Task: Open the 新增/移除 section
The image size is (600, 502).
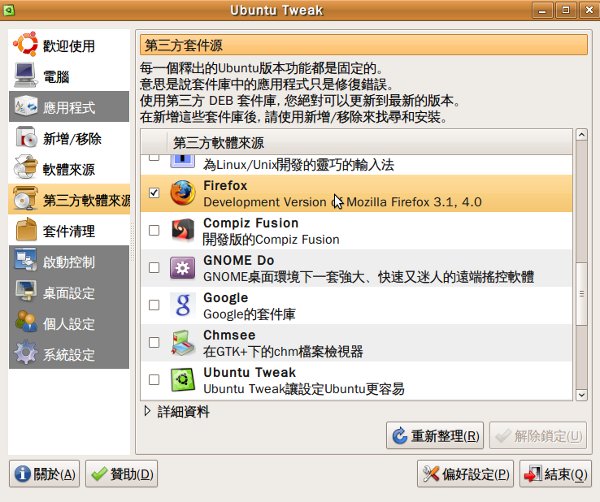Action: click(69, 137)
